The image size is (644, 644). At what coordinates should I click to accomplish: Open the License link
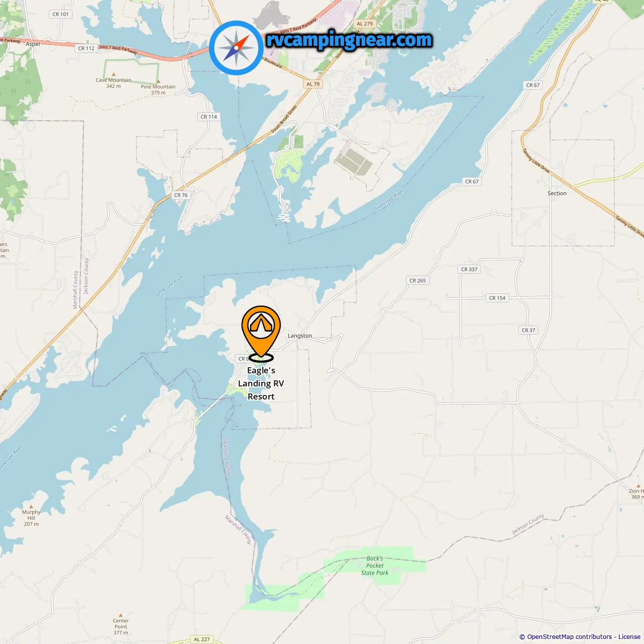point(629,637)
